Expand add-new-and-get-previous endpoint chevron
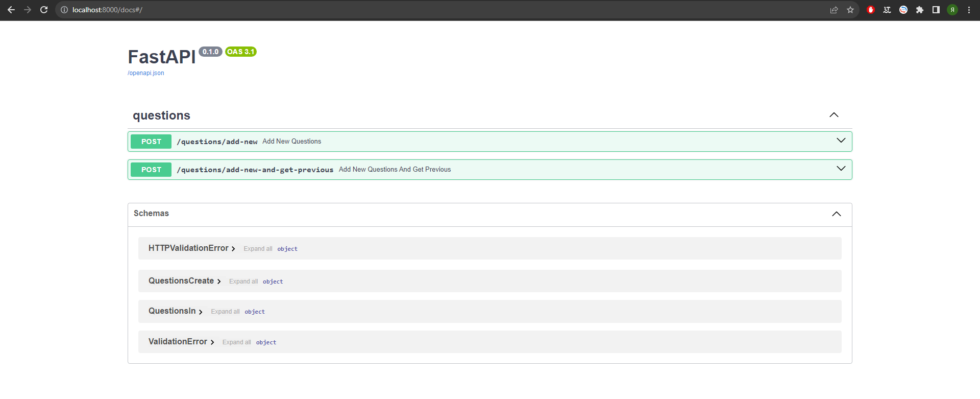Screen dimensions: 980x399 [x=841, y=169]
